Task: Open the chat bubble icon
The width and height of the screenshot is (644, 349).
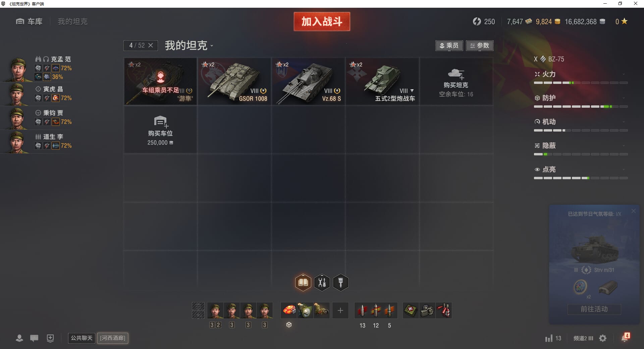Action: coord(34,338)
